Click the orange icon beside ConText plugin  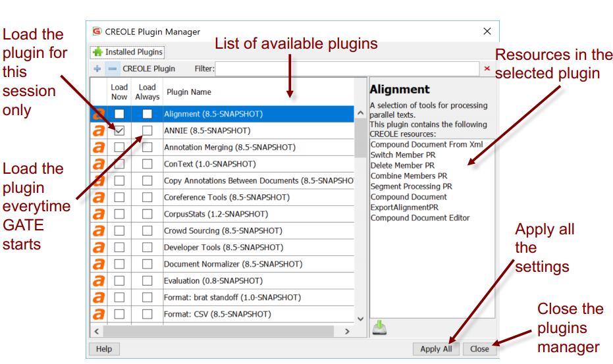tap(99, 164)
